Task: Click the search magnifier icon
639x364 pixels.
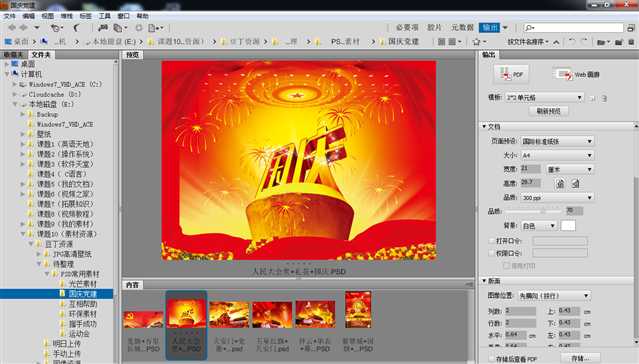Action: [x=529, y=28]
